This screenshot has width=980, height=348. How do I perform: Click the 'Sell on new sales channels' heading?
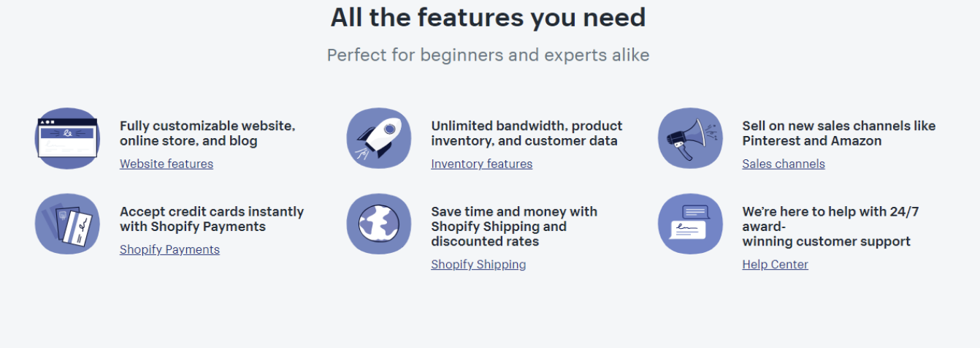[838, 133]
